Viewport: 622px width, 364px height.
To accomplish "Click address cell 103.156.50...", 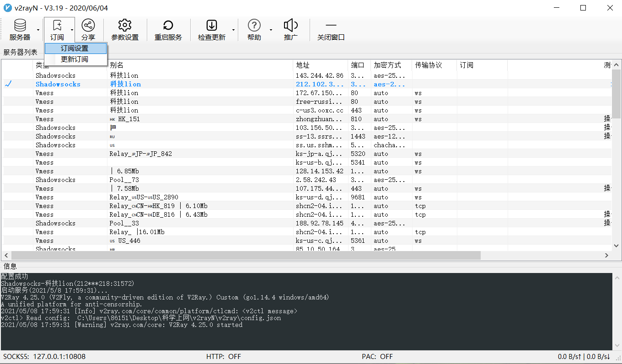I will (319, 128).
